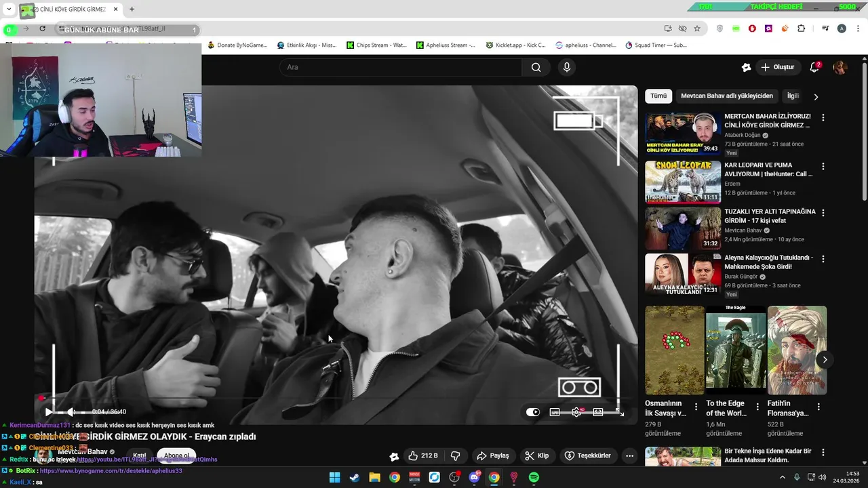Viewport: 868px width, 488px height.
Task: Dislike the video with thumbs down
Action: point(456,455)
